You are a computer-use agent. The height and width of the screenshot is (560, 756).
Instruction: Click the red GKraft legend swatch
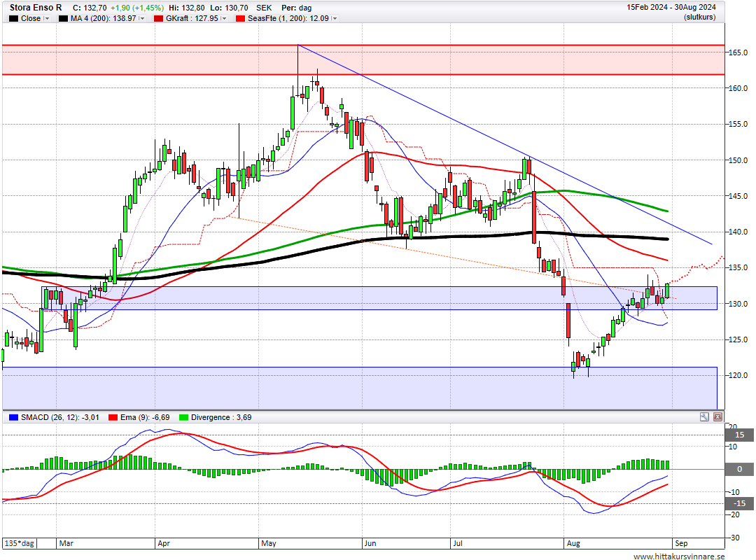click(x=158, y=18)
